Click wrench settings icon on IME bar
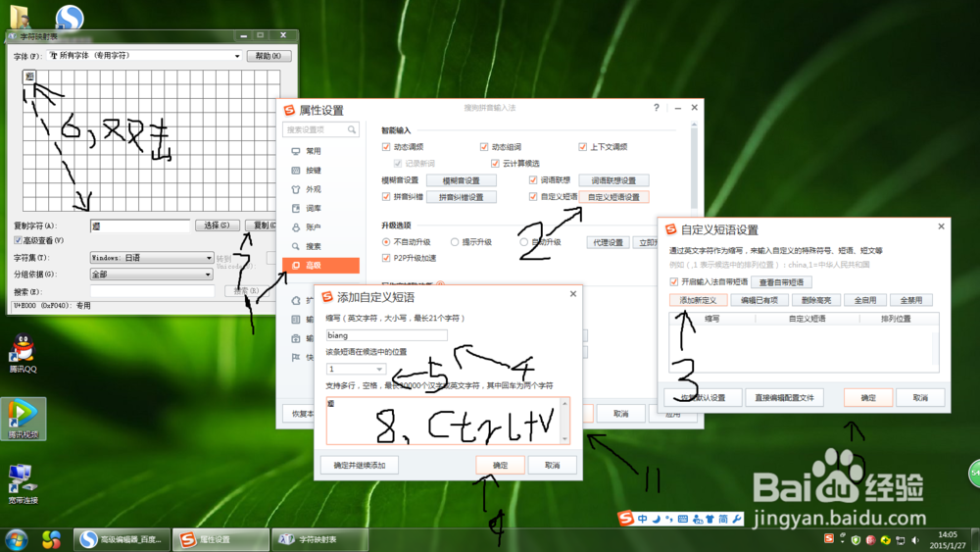The image size is (980, 552). pyautogui.click(x=737, y=519)
